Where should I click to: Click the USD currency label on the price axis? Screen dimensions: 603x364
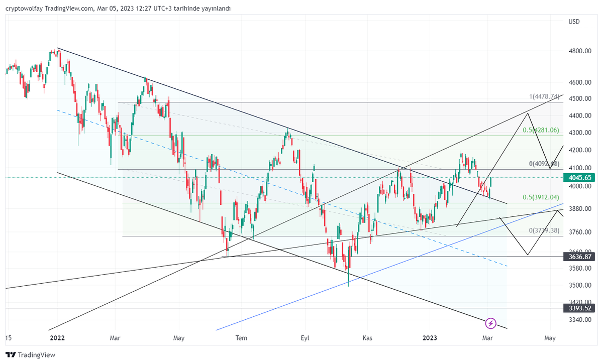574,22
